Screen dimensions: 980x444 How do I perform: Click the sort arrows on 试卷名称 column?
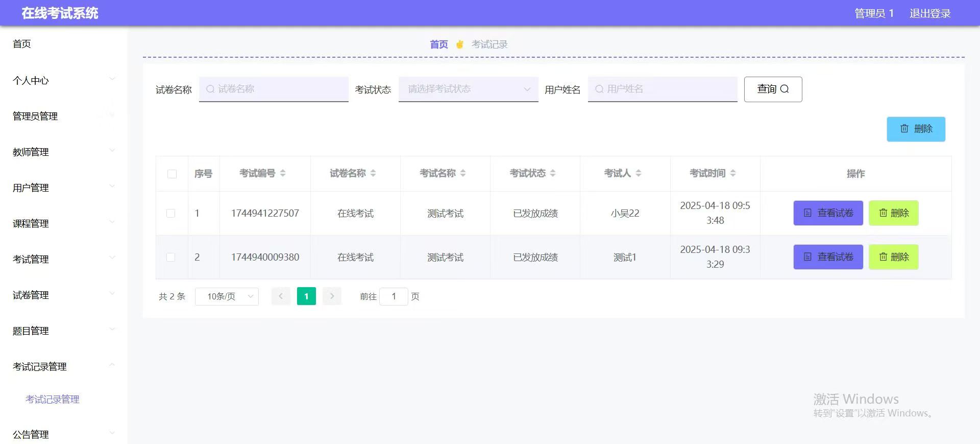point(373,173)
